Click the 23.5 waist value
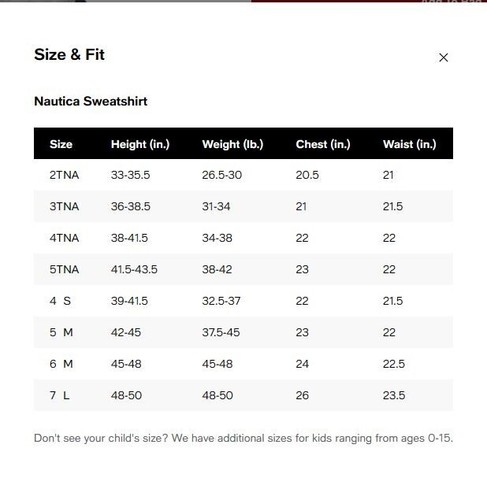This screenshot has height=500, width=487. pyautogui.click(x=394, y=395)
